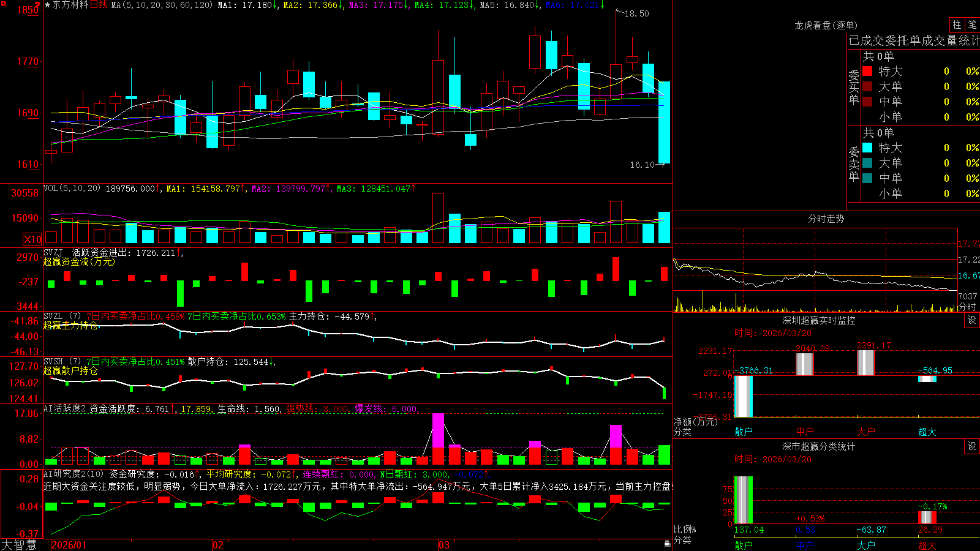Viewport: 980px width, 551px height.
Task: Click the MA(5,10,20,30,60,120) indicator label
Action: tap(162, 5)
